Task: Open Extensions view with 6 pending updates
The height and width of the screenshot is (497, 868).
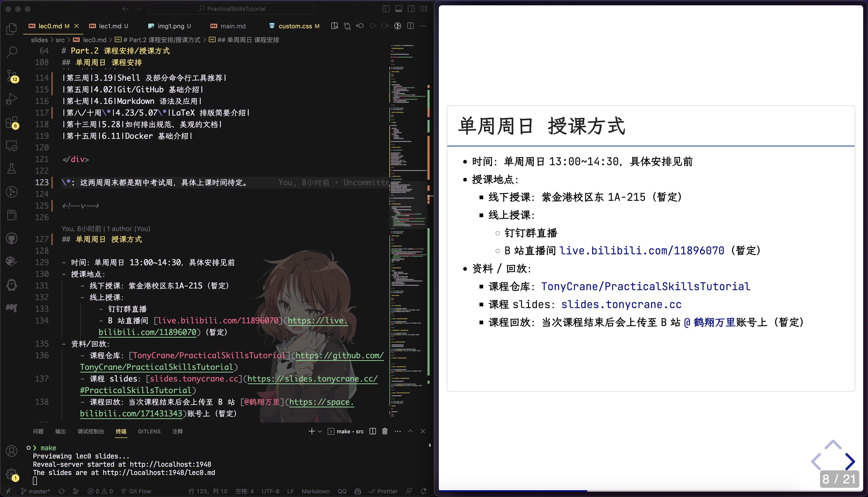Action: coord(11,122)
